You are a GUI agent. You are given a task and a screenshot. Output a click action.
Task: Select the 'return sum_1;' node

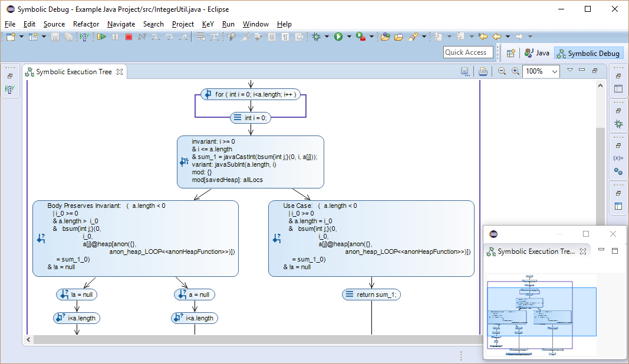pyautogui.click(x=371, y=294)
